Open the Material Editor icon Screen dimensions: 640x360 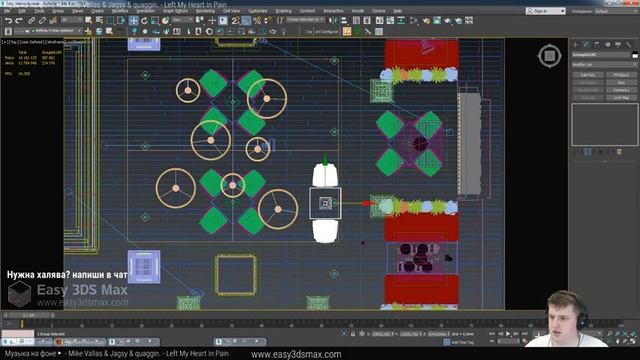414,20
